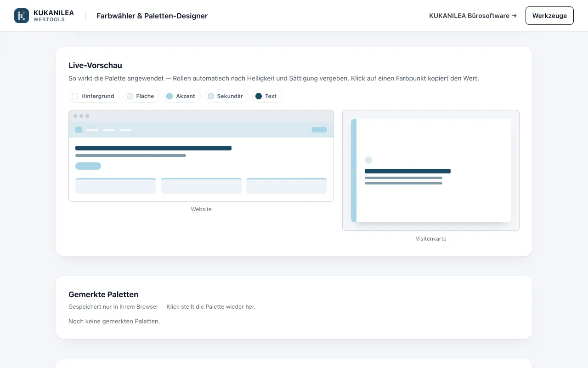Click the Website preview mockup
This screenshot has height=368, width=588.
coord(201,155)
